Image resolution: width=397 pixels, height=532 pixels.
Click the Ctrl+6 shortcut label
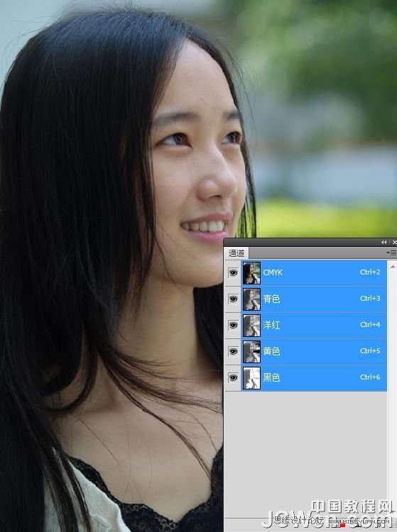click(370, 377)
